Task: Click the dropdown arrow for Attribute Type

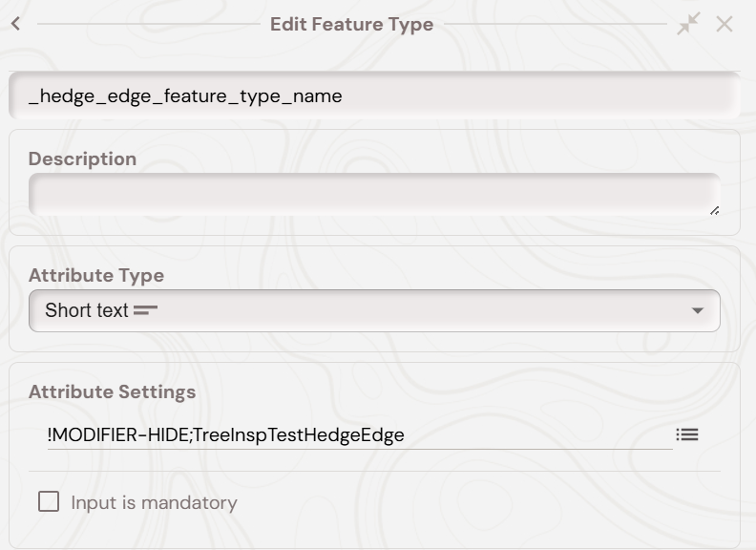Action: point(697,310)
